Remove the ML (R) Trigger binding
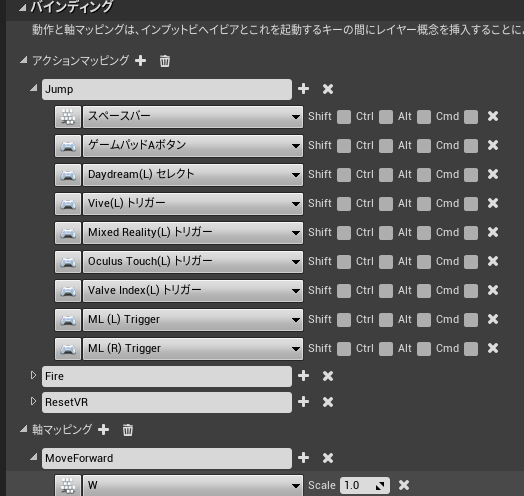Viewport: 524px width, 496px height. tap(493, 348)
